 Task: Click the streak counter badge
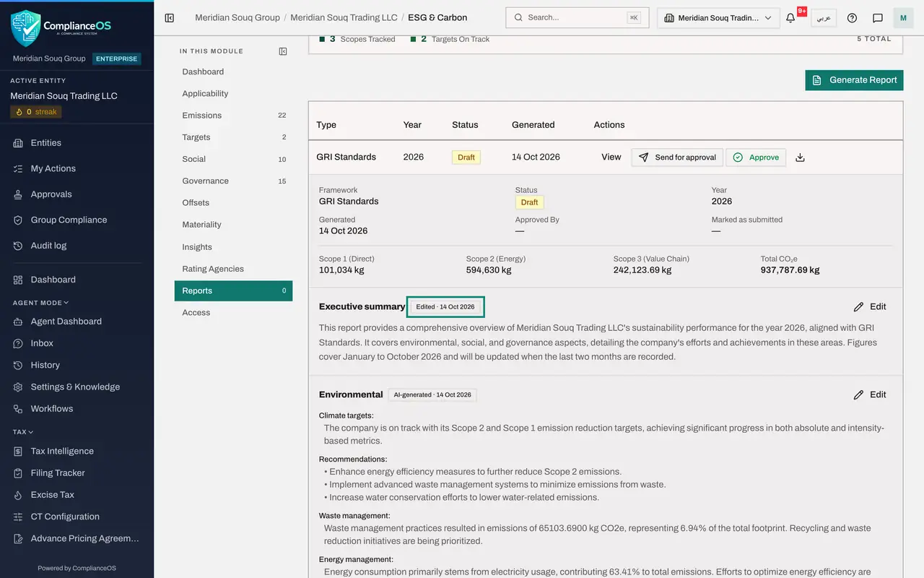35,112
